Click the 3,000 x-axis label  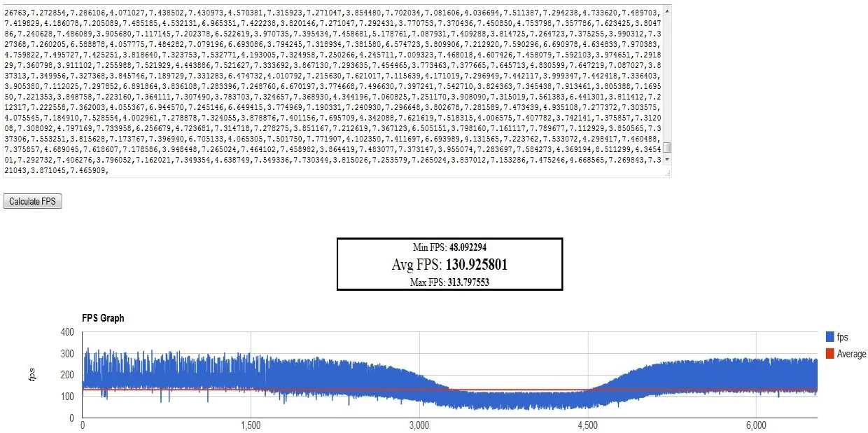[419, 426]
